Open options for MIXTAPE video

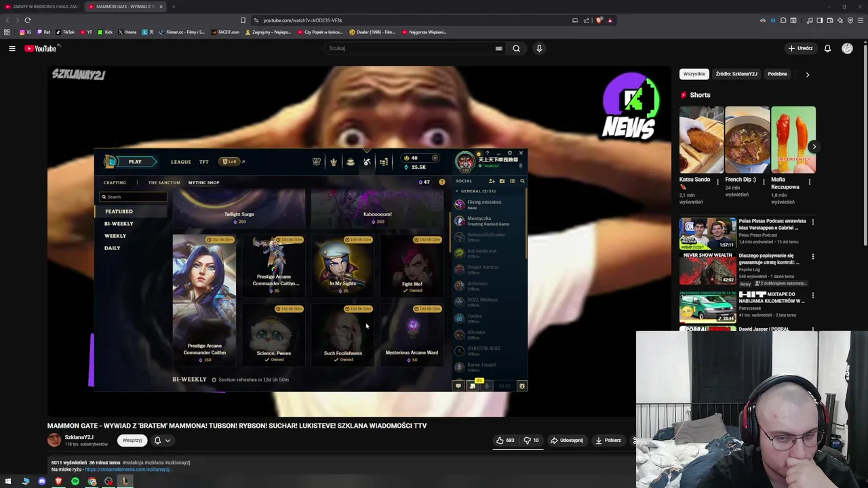point(812,296)
